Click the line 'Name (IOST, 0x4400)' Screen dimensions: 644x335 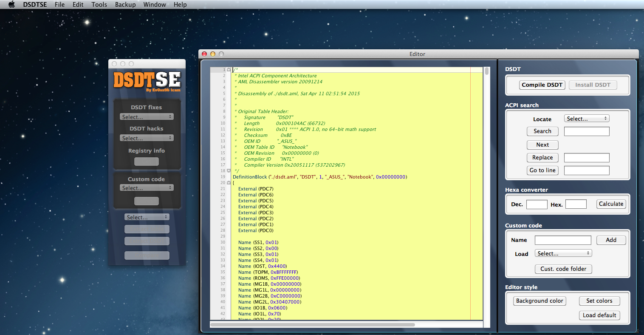click(x=263, y=266)
